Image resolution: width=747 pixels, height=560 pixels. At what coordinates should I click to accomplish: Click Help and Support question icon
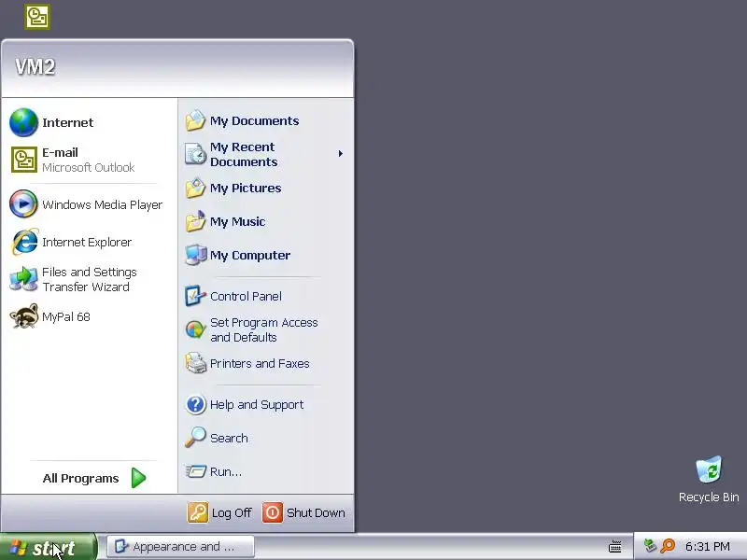[195, 404]
